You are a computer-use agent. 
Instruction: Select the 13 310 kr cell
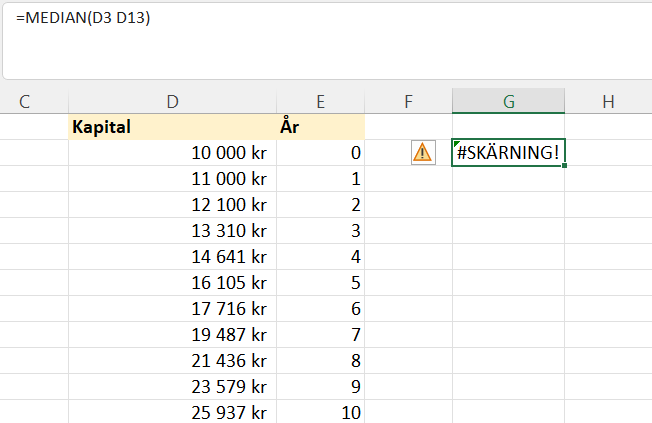point(173,231)
